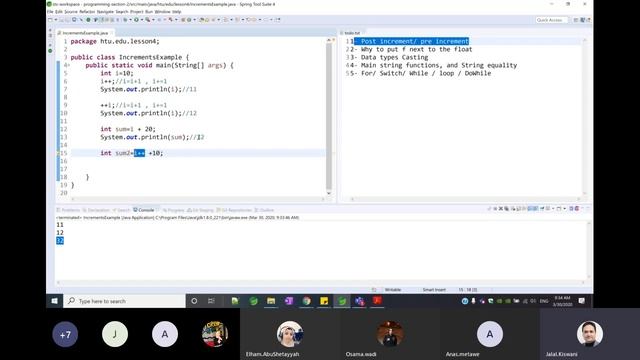Click the editor's scroll-up arrow
640x360 pixels.
[x=329, y=40]
